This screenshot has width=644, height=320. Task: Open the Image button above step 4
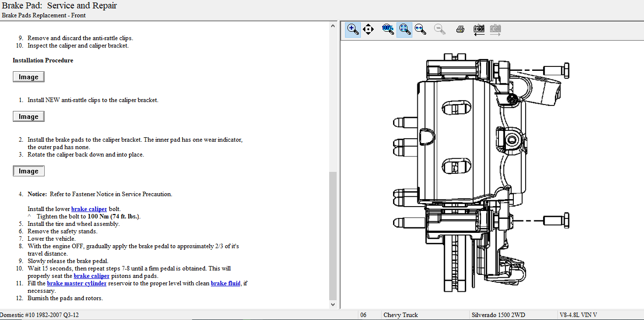29,171
